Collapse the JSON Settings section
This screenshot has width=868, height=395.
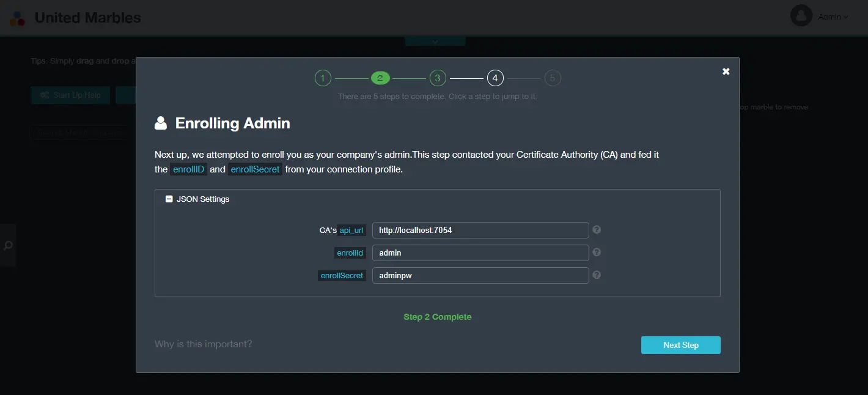click(169, 199)
